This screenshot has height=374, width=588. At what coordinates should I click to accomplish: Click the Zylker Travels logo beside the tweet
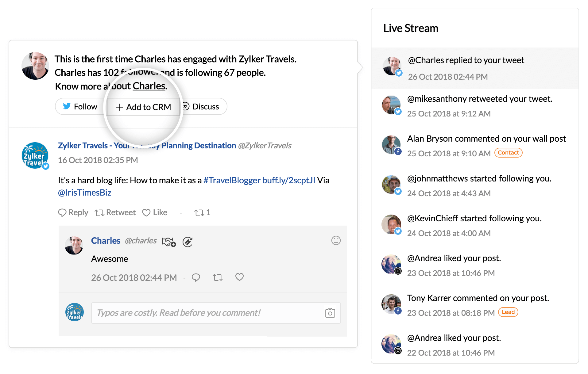[x=35, y=155]
